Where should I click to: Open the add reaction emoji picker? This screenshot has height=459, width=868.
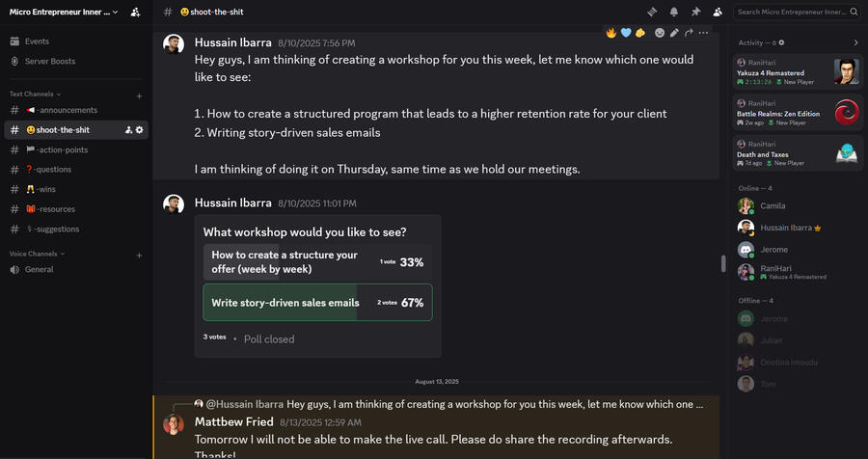click(660, 33)
